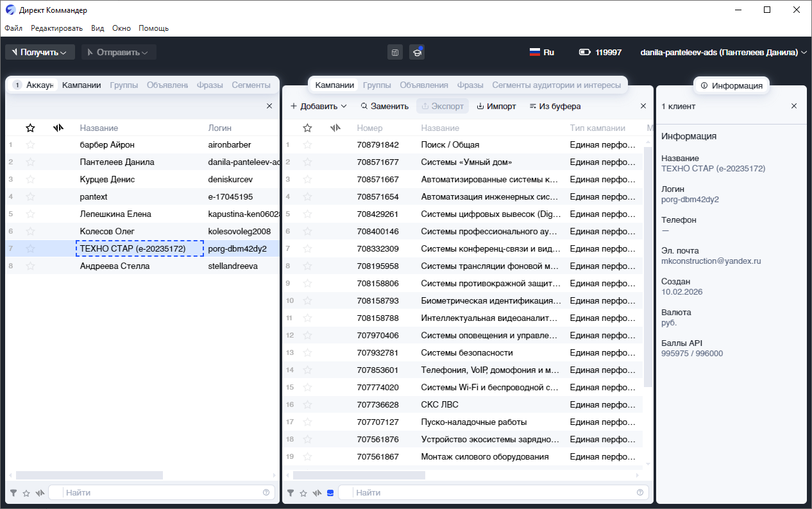
Task: Open the graduation cap training icon
Action: (x=417, y=53)
